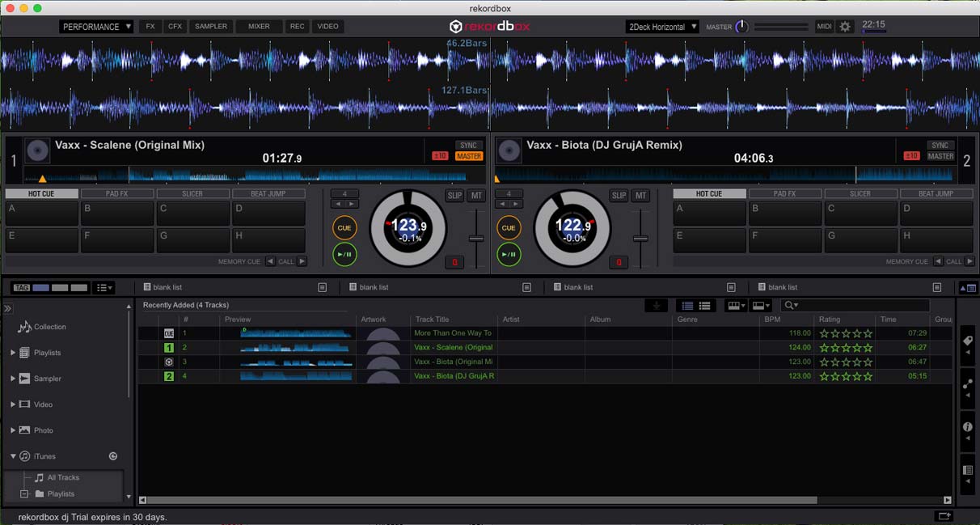Select deck 2 PAD FX tab
The width and height of the screenshot is (980, 525).
point(785,194)
